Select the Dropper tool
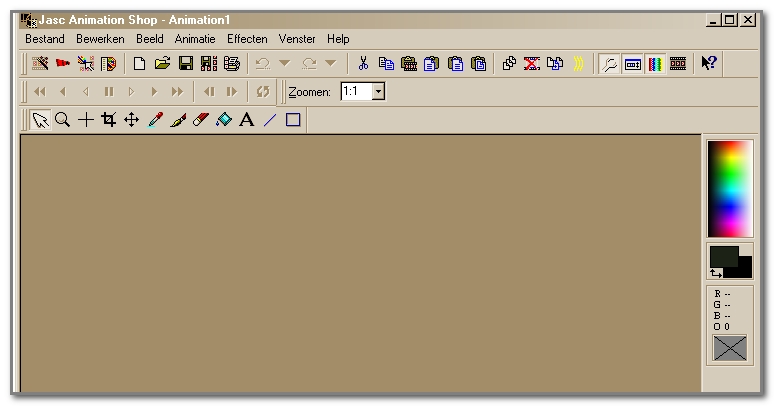 tap(155, 120)
